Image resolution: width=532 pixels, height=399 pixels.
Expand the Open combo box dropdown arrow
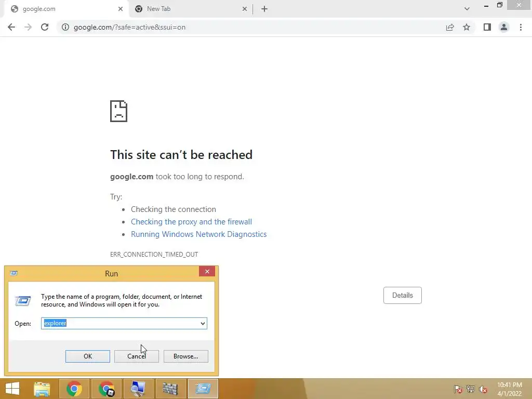pos(203,323)
